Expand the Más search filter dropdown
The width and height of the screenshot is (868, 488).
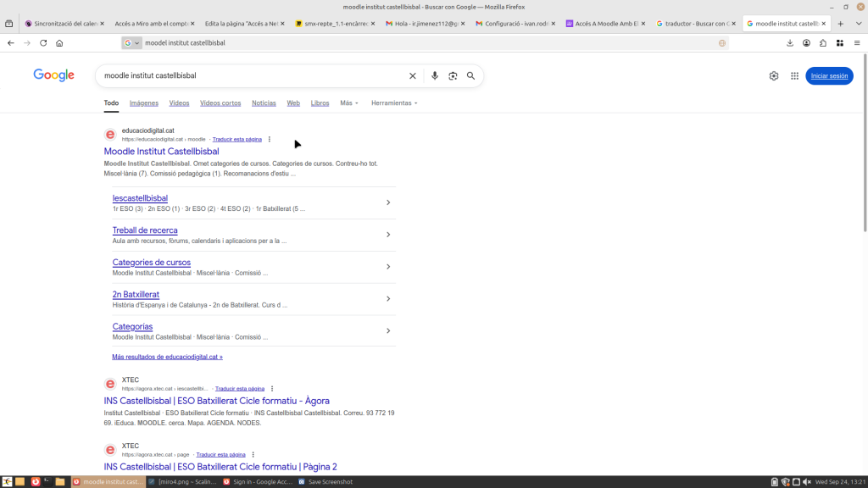pos(348,103)
